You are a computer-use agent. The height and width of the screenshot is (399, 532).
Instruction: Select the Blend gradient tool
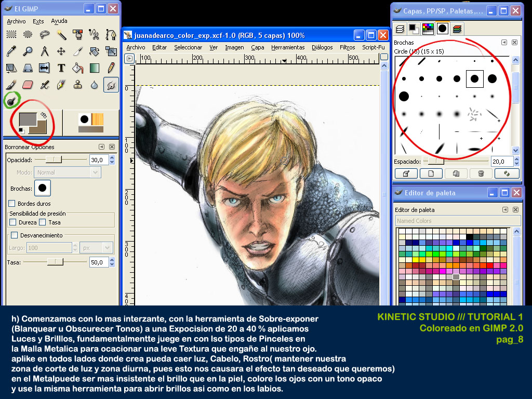pyautogui.click(x=94, y=68)
